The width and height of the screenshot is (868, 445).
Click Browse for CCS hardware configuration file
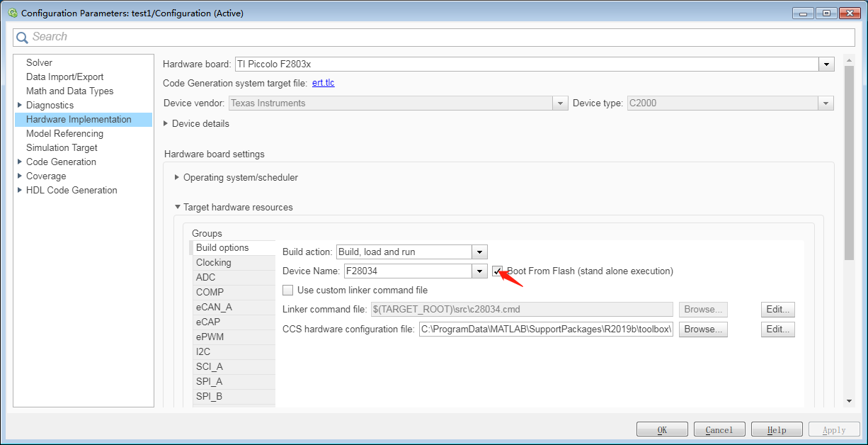[703, 329]
